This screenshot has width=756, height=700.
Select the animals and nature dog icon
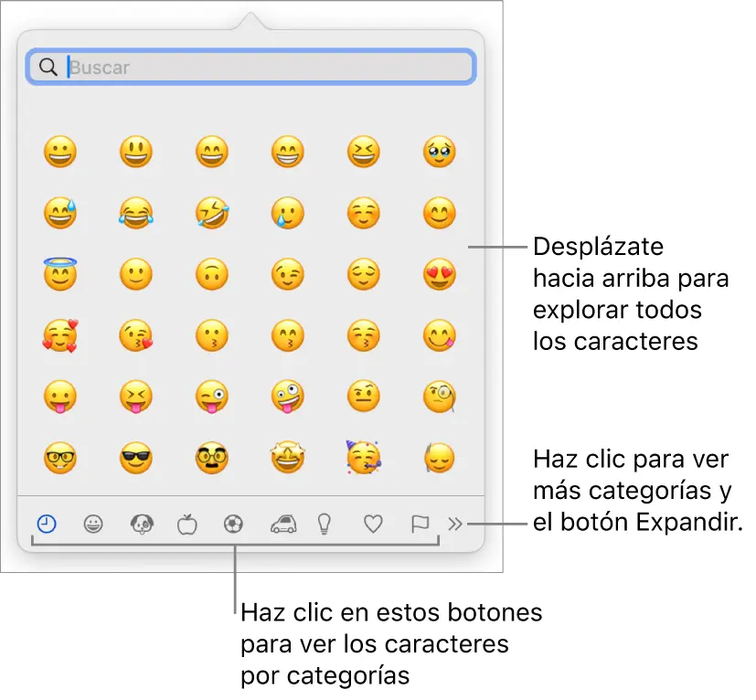[142, 524]
